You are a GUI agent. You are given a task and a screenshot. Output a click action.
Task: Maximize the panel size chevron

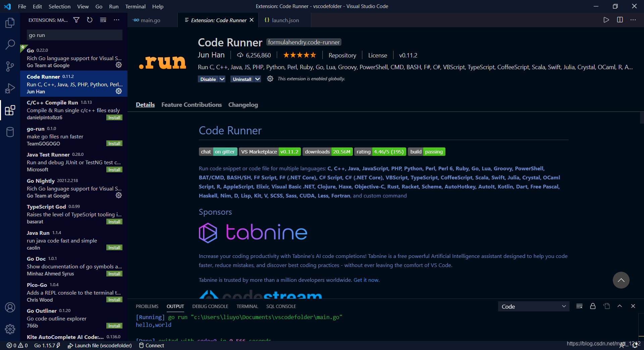point(620,306)
